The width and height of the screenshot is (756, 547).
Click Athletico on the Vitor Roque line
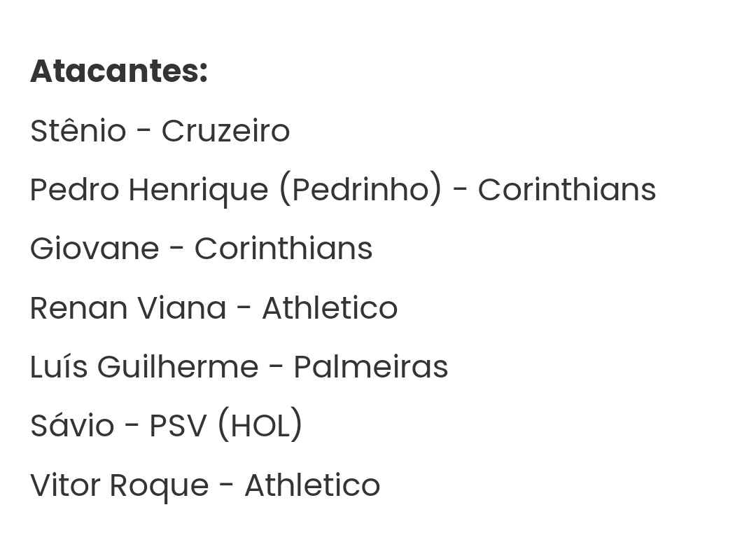(x=312, y=485)
